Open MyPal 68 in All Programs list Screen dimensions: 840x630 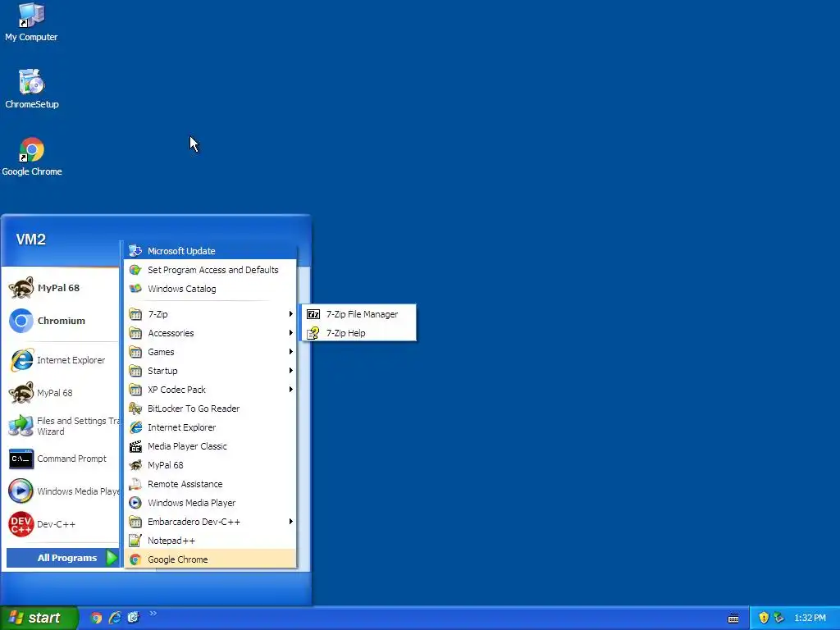(x=210, y=465)
